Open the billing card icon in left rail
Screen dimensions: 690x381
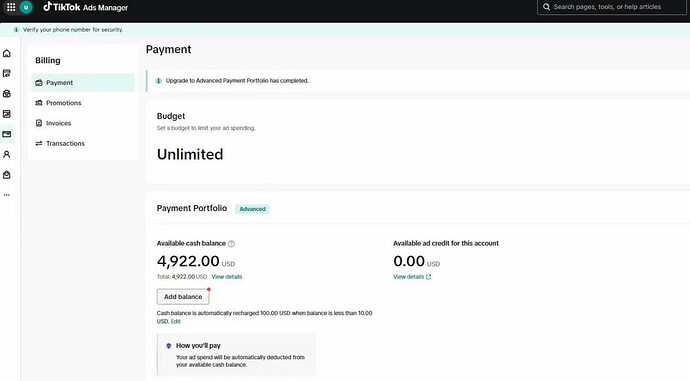[x=7, y=134]
